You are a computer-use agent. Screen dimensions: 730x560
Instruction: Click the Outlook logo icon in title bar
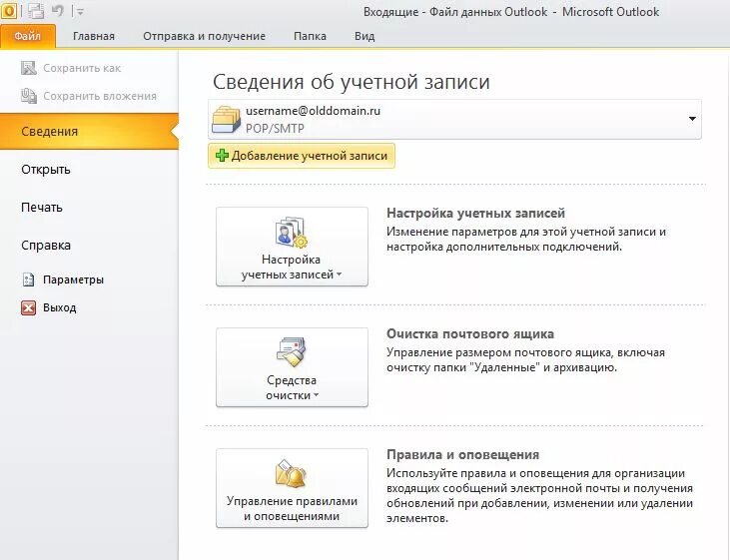(8, 10)
